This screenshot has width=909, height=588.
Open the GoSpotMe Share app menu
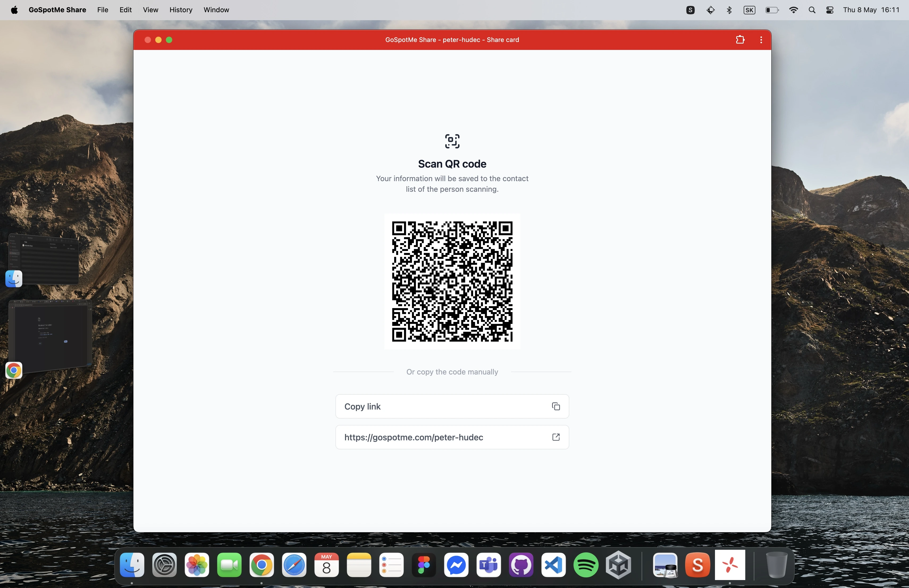[x=57, y=10]
